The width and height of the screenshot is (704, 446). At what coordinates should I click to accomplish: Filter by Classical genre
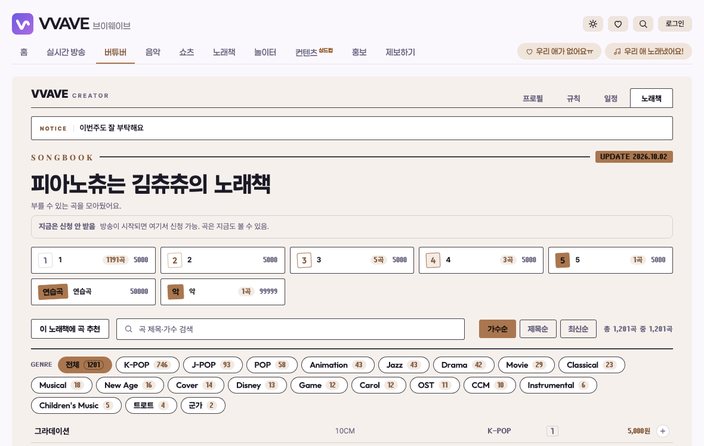point(591,365)
